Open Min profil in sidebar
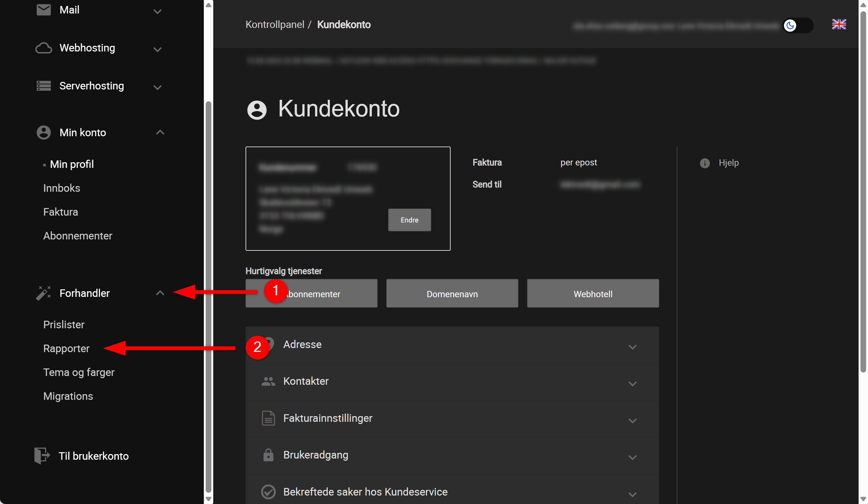The width and height of the screenshot is (868, 504). 71,164
